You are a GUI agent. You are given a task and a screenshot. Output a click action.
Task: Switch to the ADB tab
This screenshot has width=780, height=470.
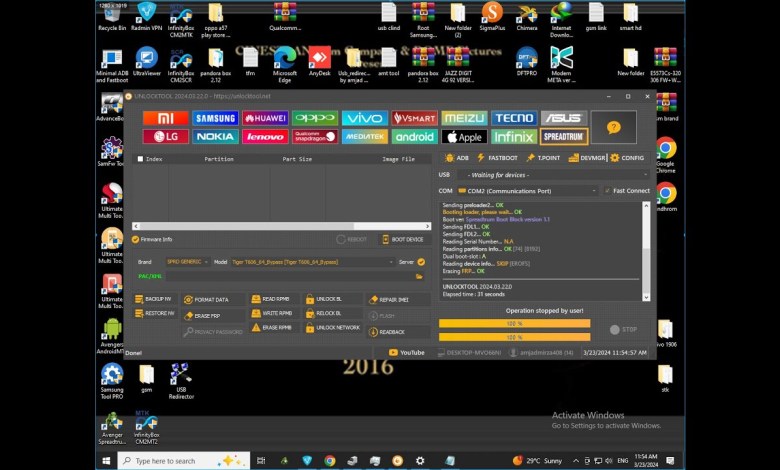(x=457, y=158)
